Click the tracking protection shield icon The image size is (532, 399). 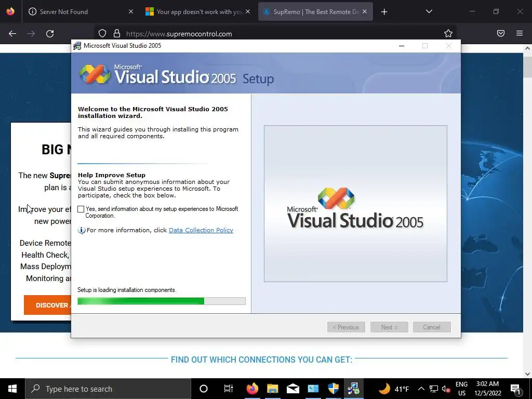[102, 34]
